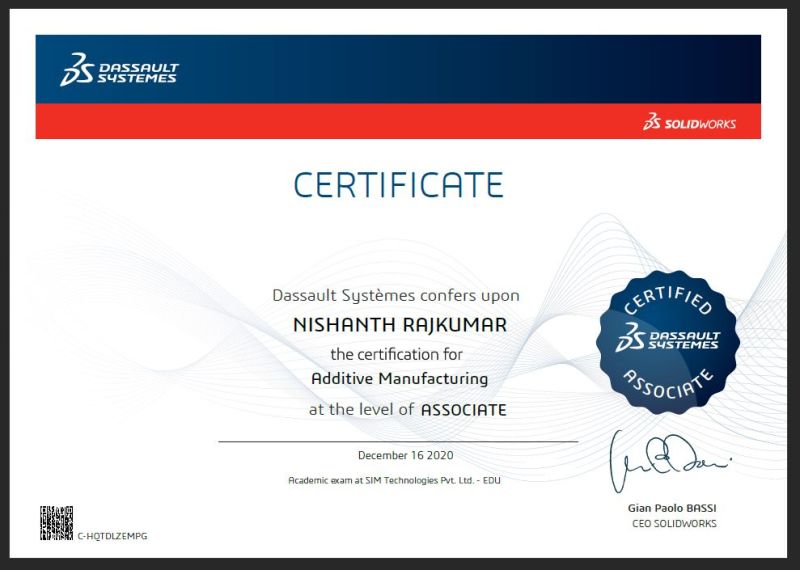Image resolution: width=800 pixels, height=570 pixels.
Task: Click the "Academic exam at SIM Technologies" line
Action: (394, 480)
